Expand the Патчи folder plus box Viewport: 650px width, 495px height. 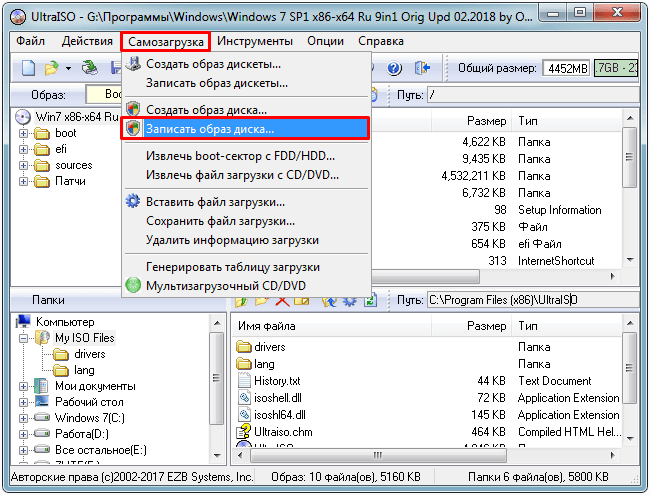(24, 182)
